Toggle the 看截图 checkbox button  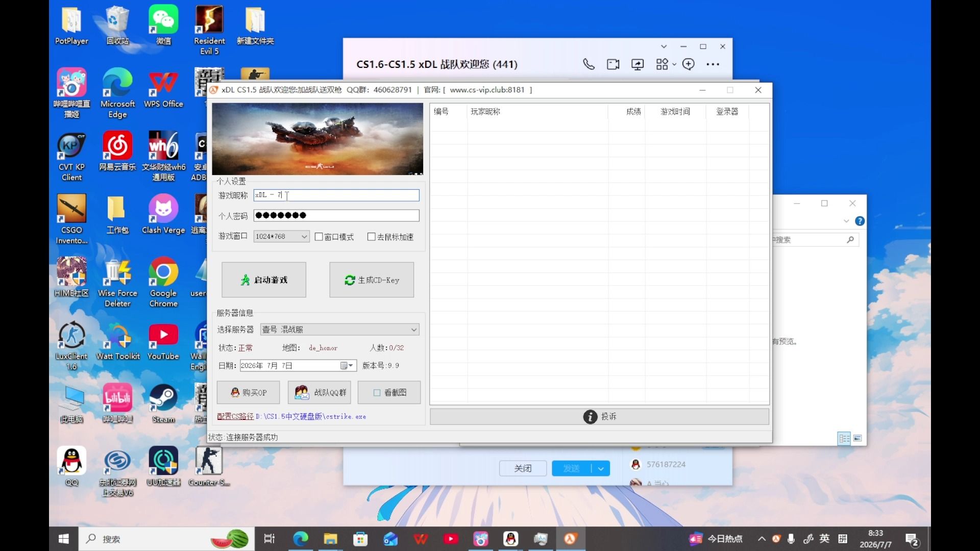(389, 392)
